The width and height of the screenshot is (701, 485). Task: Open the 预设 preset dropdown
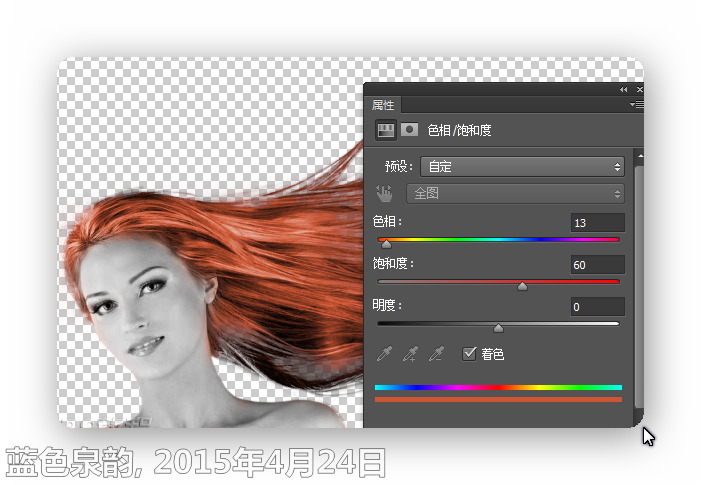pyautogui.click(x=522, y=167)
